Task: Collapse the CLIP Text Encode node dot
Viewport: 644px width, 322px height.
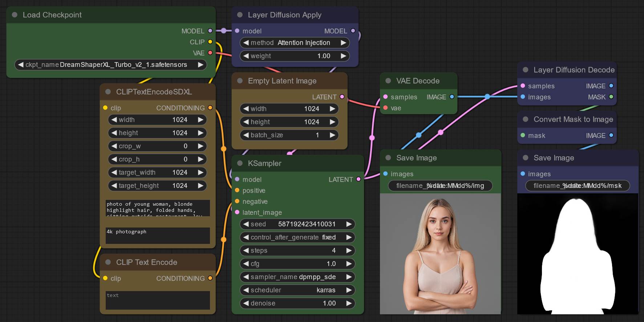Action: pos(108,262)
